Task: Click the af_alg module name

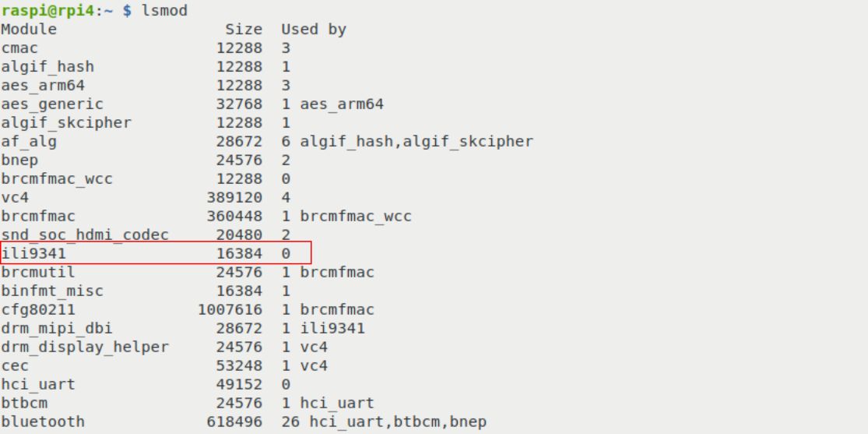Action: (29, 141)
